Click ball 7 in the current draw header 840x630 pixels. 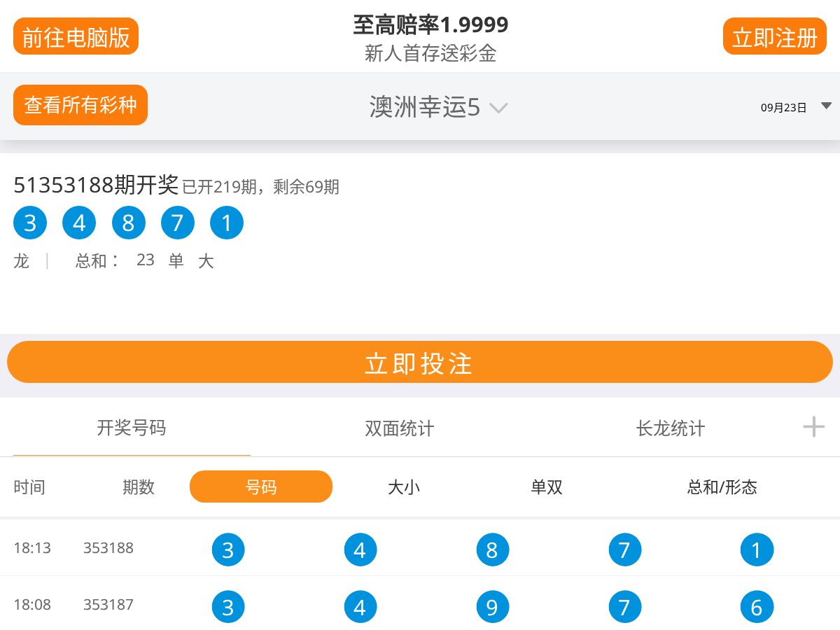178,223
